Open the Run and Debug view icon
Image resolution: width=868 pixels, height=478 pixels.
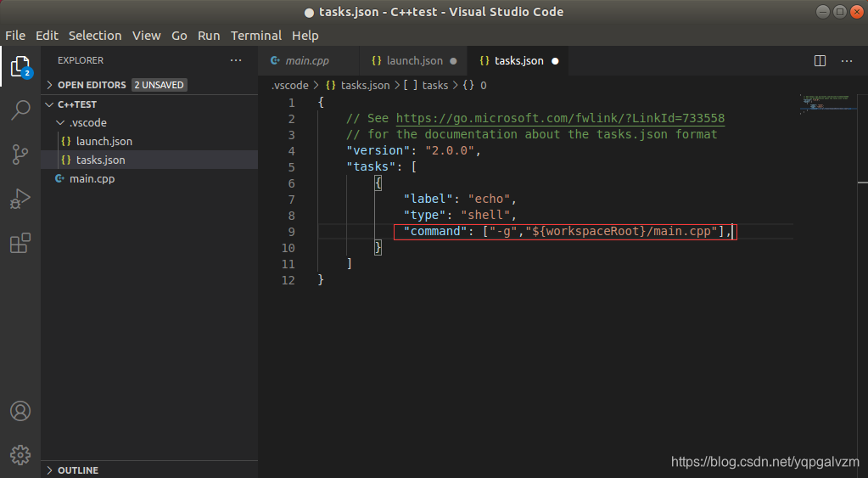click(x=20, y=199)
